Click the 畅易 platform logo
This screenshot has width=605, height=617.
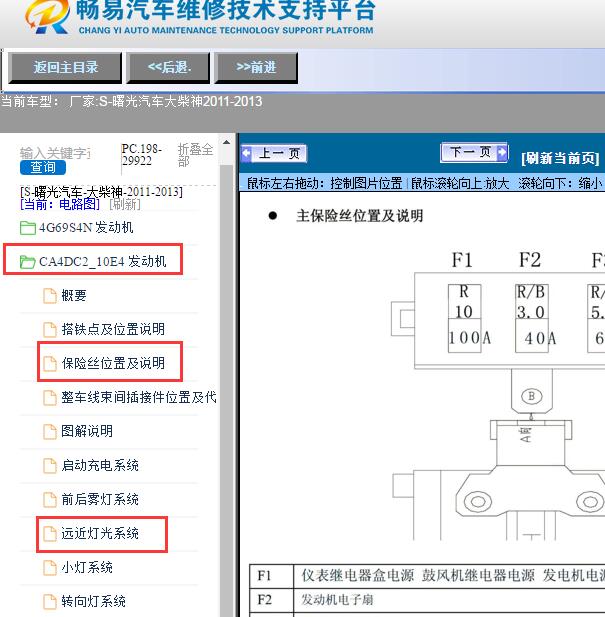[x=48, y=17]
